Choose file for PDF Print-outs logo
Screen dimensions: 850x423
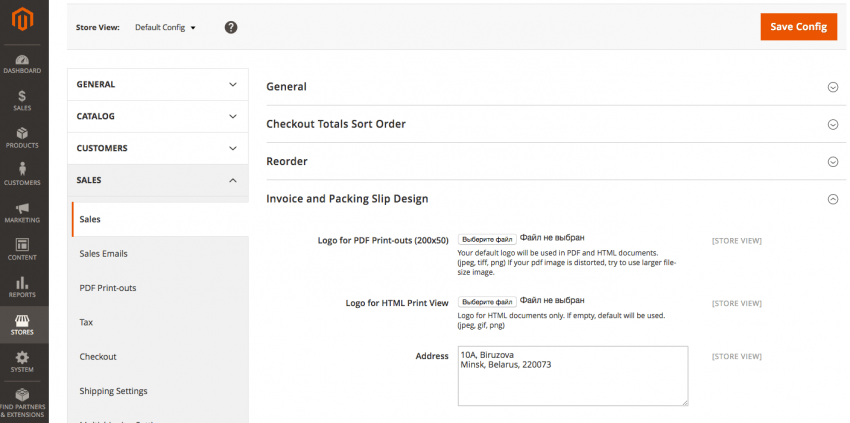pyautogui.click(x=487, y=239)
